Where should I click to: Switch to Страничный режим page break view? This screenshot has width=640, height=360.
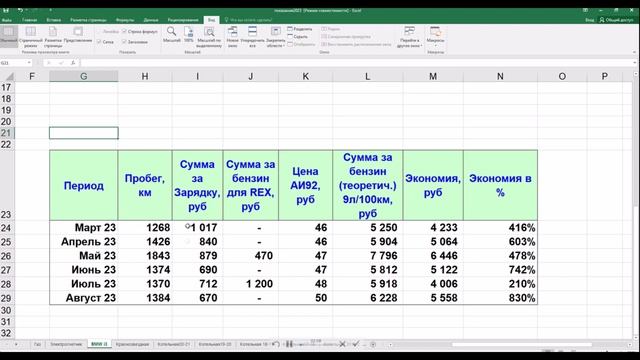coord(31,36)
